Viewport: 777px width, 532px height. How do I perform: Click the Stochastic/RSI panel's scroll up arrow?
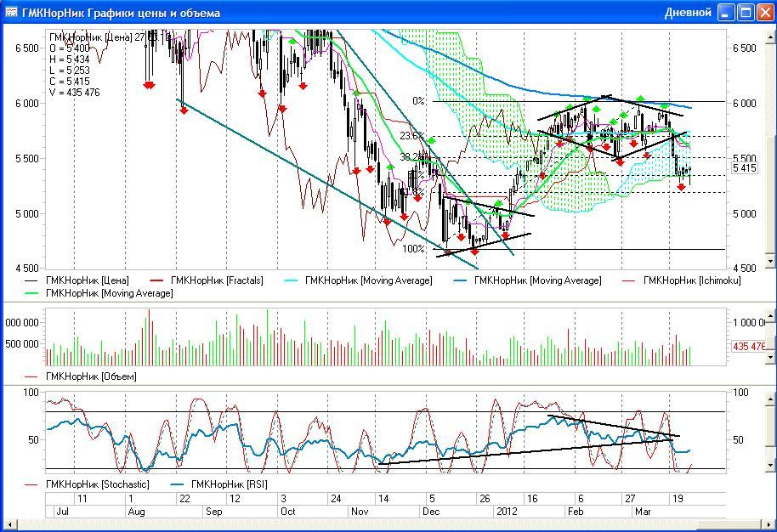[x=770, y=399]
